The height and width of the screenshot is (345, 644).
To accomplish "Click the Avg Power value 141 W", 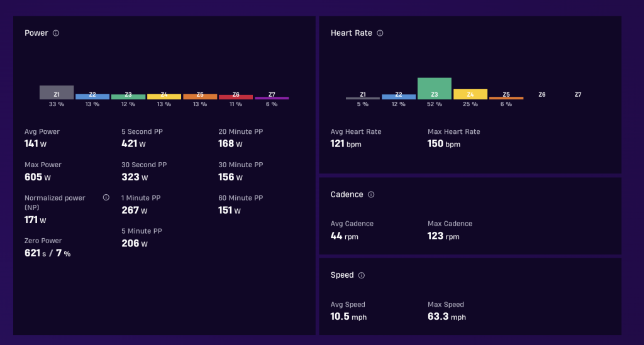I will click(35, 144).
